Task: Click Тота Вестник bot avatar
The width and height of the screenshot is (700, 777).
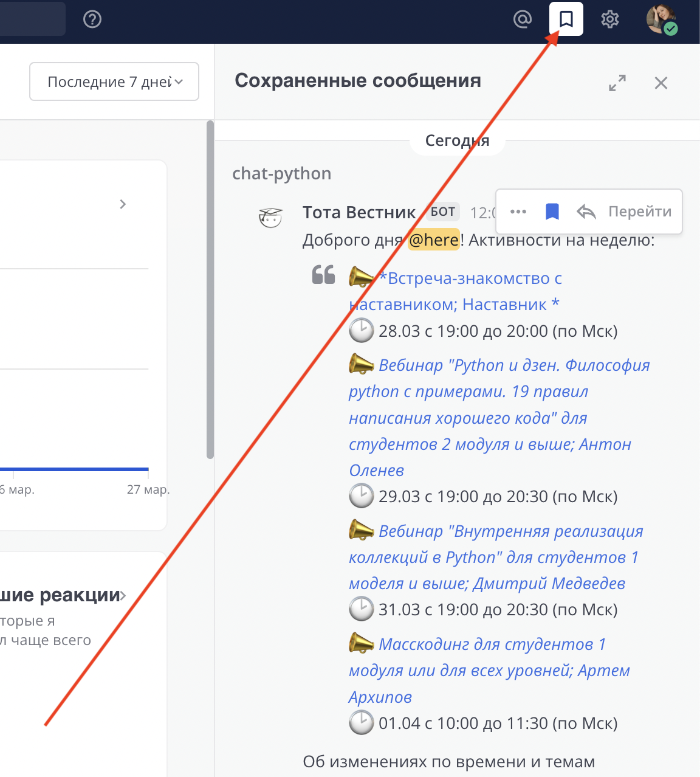Action: click(270, 217)
